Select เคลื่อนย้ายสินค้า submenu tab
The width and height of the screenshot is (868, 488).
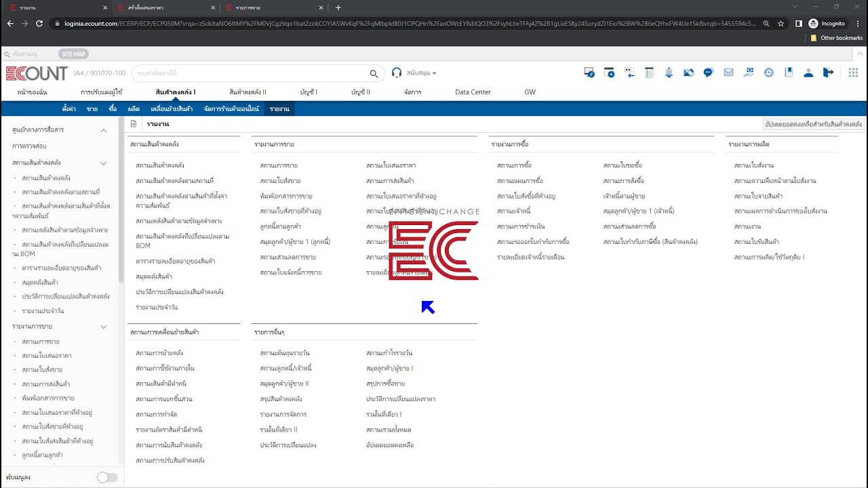[x=172, y=108]
